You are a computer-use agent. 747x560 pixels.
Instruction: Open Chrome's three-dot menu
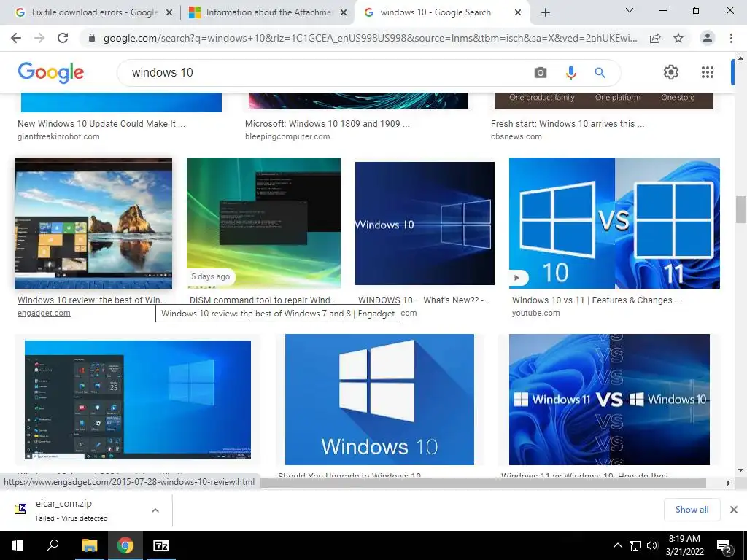[x=731, y=38]
